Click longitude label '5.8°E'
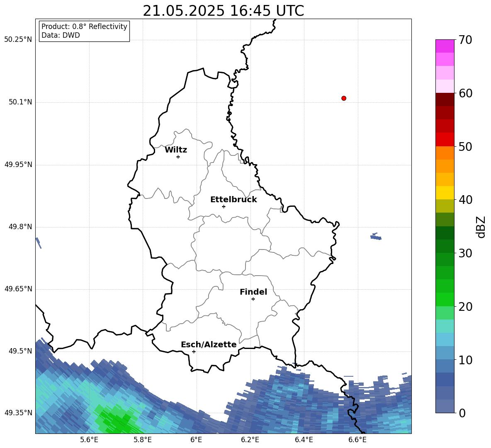Viewport: 491px width, 448px height. point(143,440)
